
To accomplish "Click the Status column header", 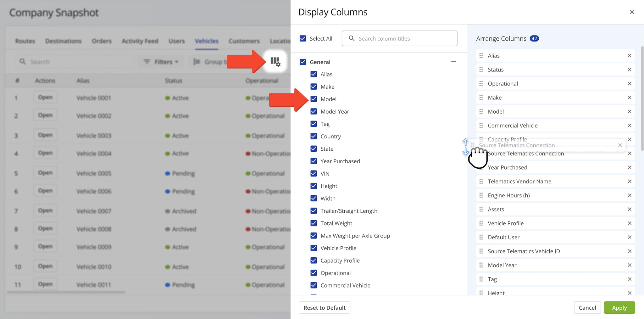I will click(x=174, y=81).
